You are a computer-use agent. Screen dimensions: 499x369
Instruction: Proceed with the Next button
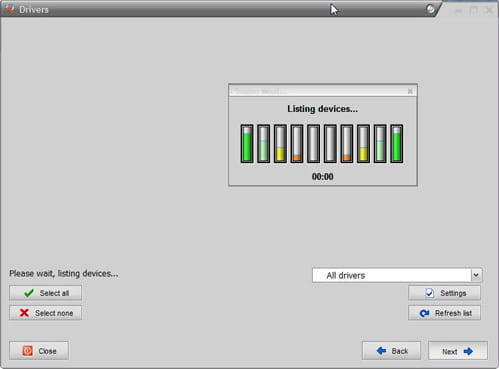coord(458,351)
